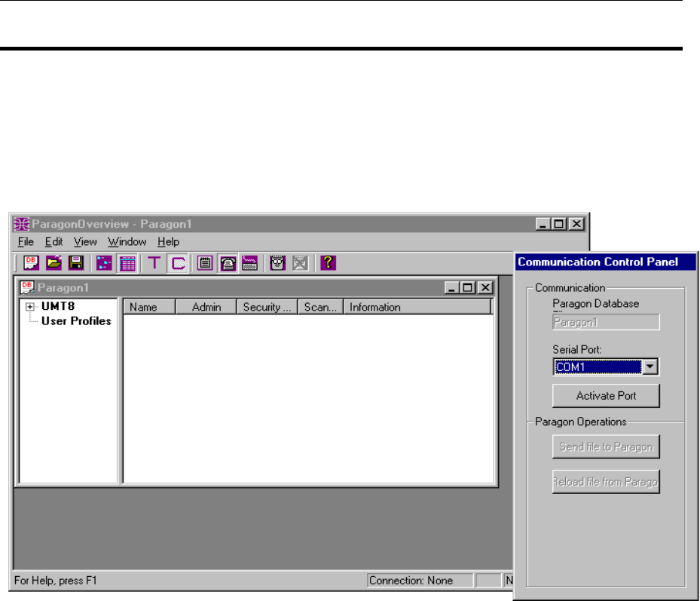Click the Information column header
Viewport: 700px width, 601px height.
coord(417,307)
